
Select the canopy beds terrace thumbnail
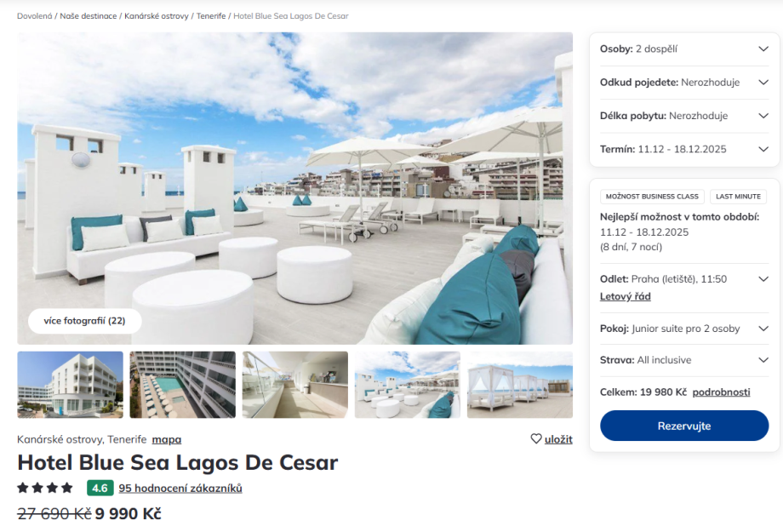coord(520,385)
